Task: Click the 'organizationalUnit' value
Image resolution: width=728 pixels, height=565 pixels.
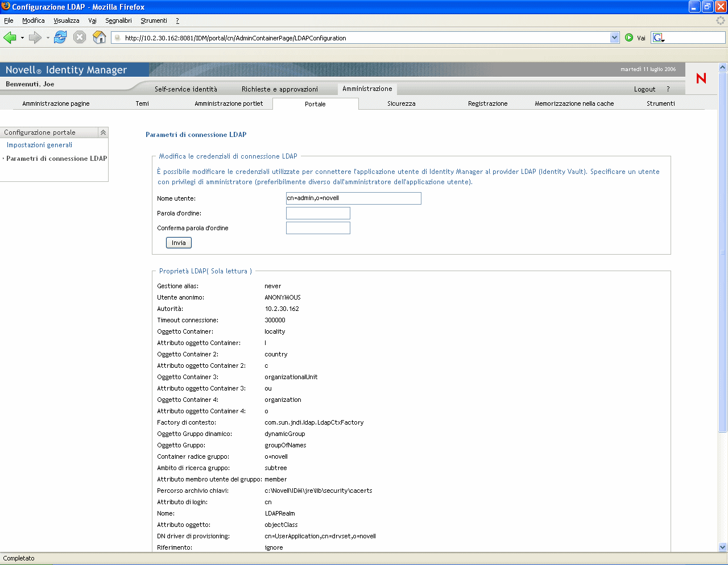Action: [x=291, y=377]
